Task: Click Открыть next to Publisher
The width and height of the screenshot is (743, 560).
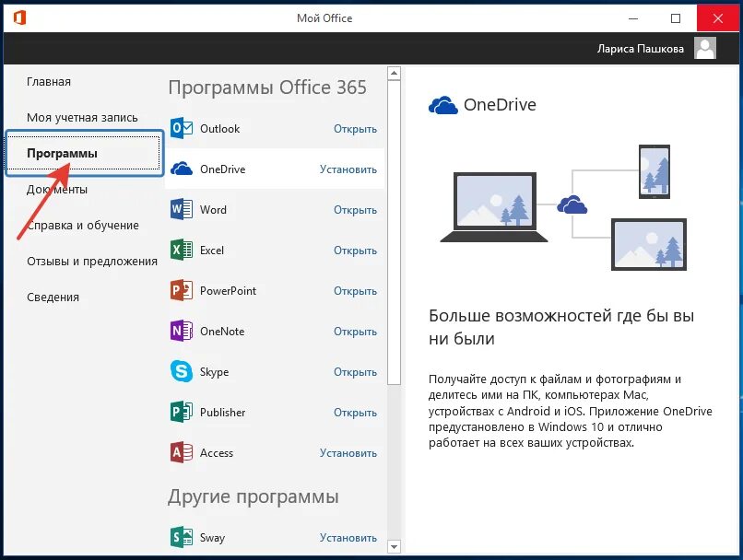Action: [355, 413]
